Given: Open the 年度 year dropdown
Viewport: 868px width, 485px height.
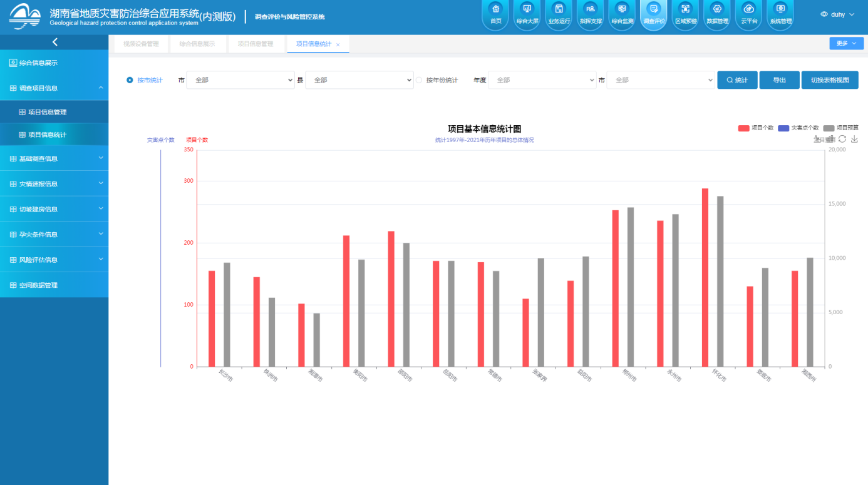Looking at the screenshot, I should (x=542, y=80).
